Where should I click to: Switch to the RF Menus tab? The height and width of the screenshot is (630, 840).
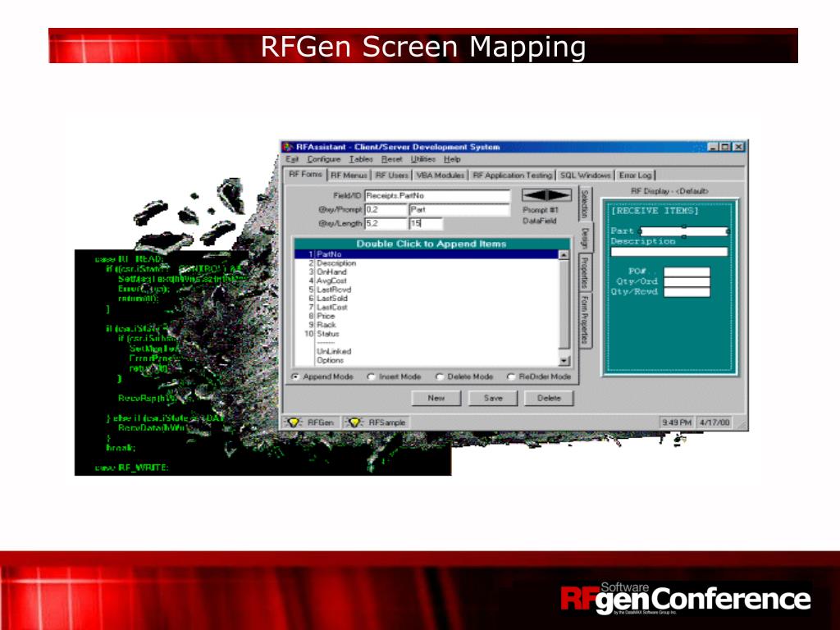click(x=346, y=173)
